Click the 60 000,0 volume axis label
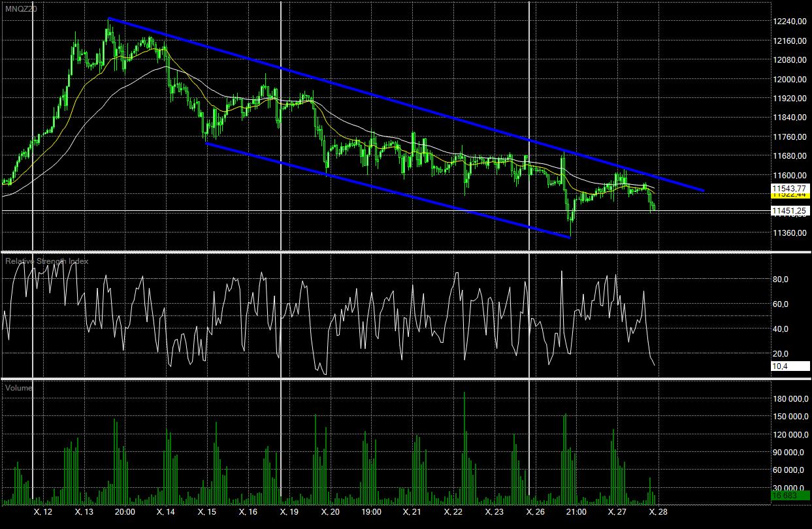Screen dimensions: 812x529 coord(787,470)
